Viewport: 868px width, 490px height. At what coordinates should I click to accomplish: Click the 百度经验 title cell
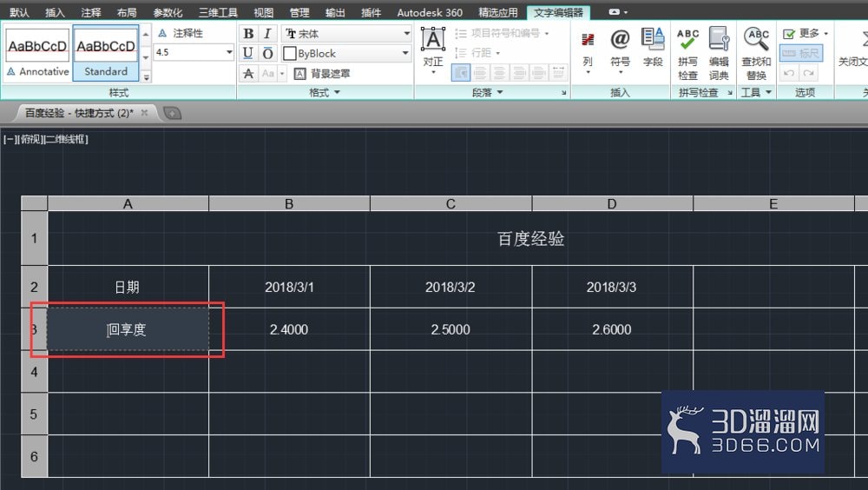[x=531, y=238]
